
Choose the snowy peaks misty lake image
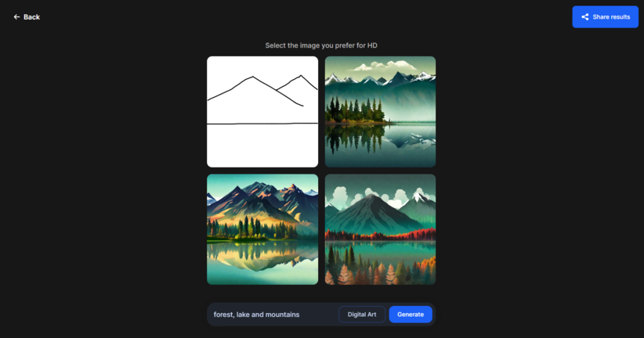pyautogui.click(x=380, y=112)
